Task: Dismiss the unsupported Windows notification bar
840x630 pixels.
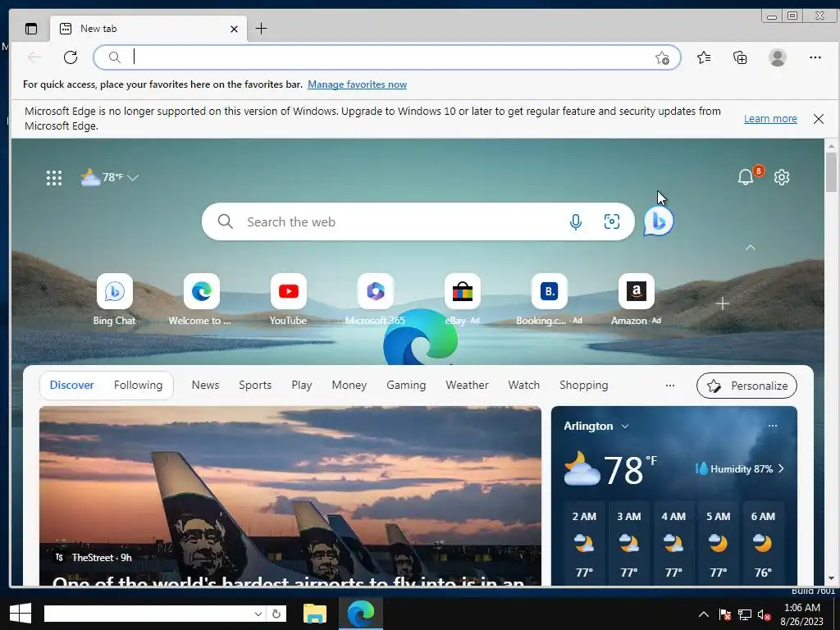Action: (819, 119)
